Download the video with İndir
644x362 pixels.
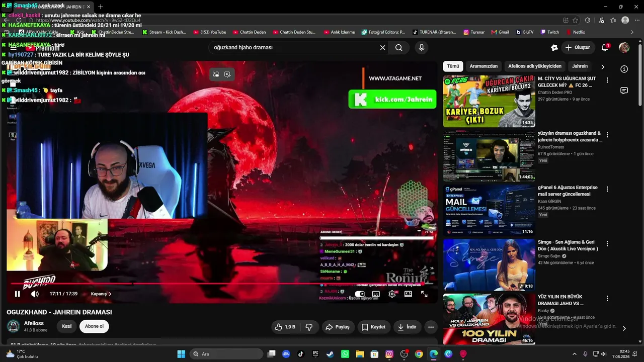[408, 327]
